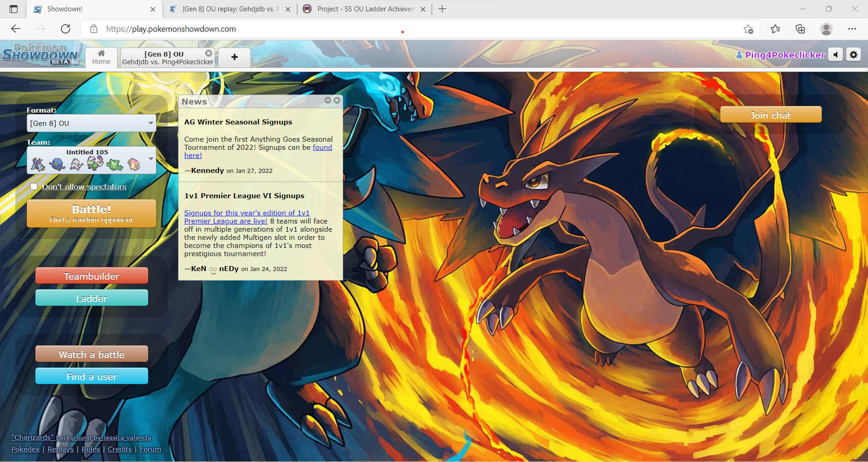
Task: View site information lock icon
Action: pyautogui.click(x=94, y=29)
